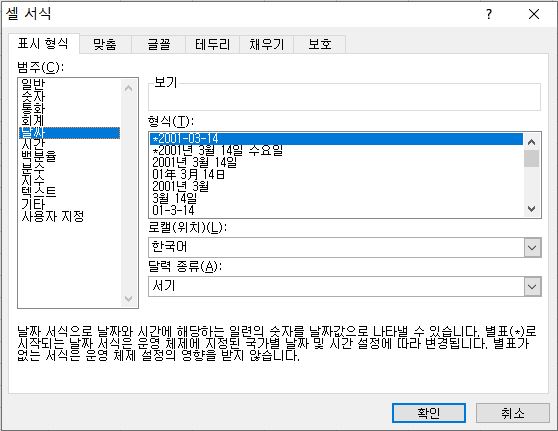This screenshot has width=558, height=431.
Task: Select the 표시 형식 tab
Action: (43, 44)
